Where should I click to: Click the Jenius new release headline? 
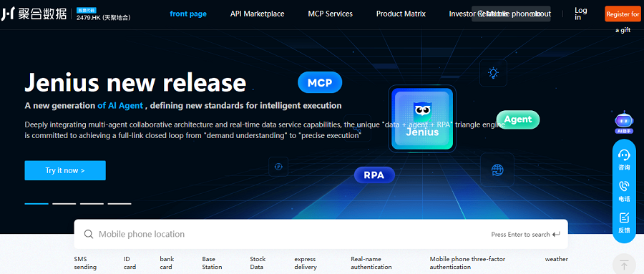tap(135, 82)
